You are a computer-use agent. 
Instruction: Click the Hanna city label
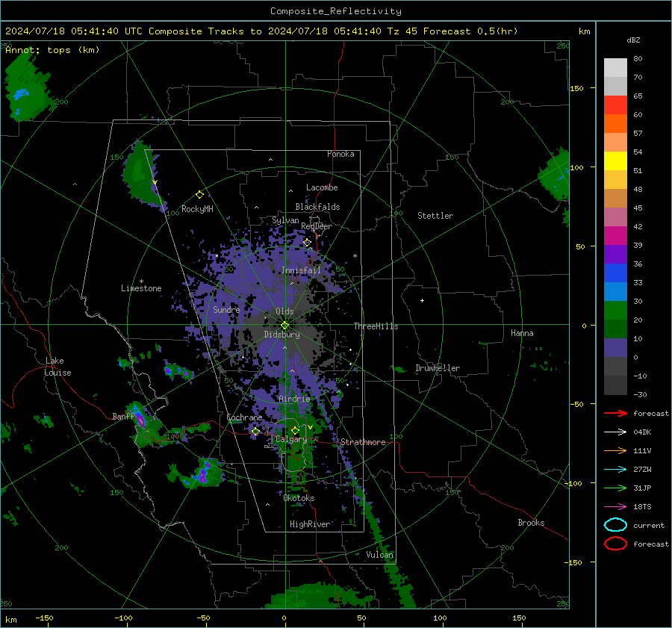(522, 333)
